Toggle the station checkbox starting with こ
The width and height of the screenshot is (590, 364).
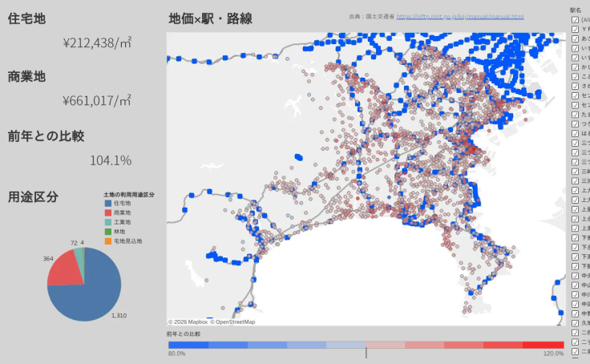pos(575,76)
